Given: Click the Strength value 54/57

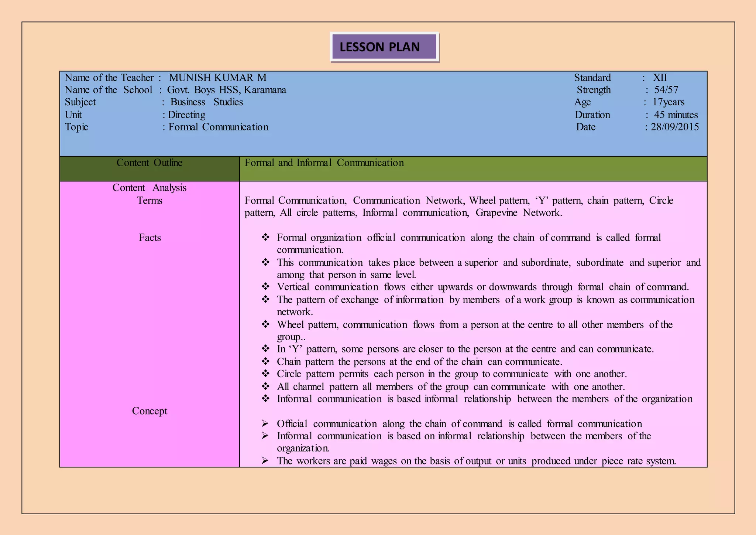Looking at the screenshot, I should tap(666, 90).
